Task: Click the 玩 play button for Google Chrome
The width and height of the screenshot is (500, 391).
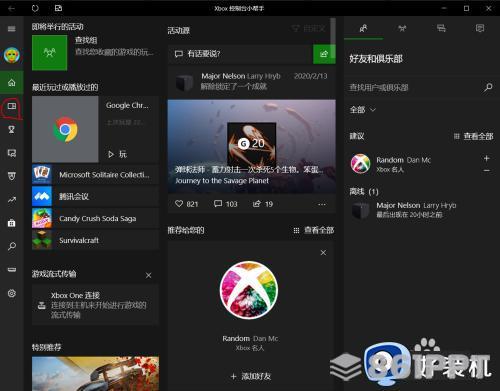Action: 117,154
